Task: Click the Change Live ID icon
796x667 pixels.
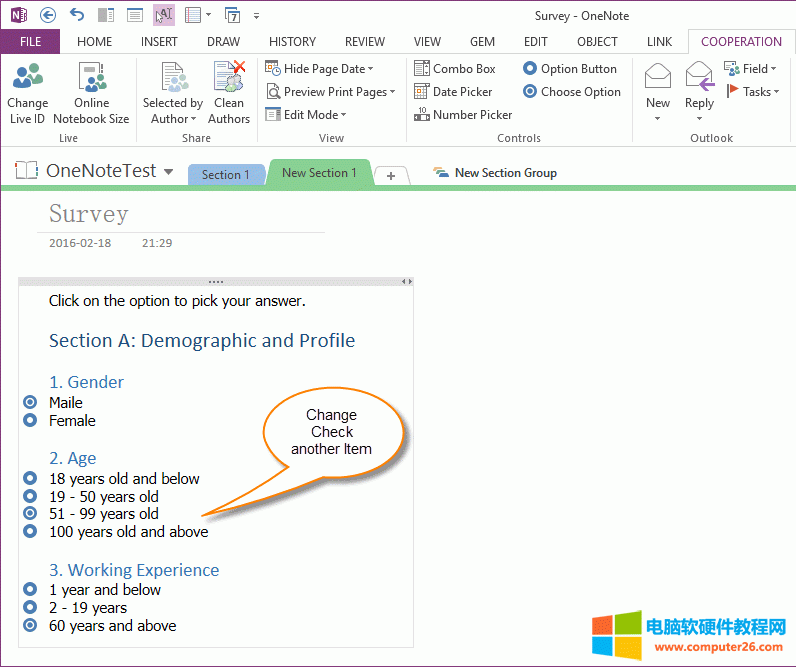Action: coord(27,78)
